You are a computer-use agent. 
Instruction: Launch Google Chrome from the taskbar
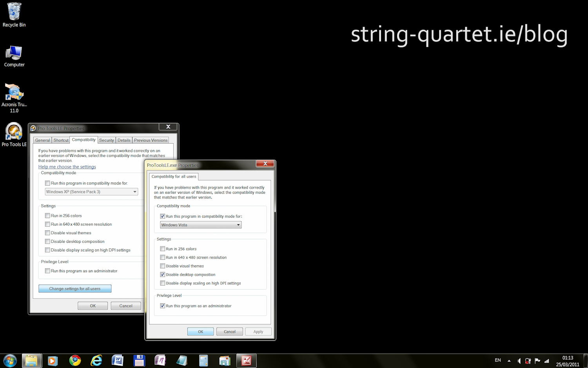75,361
